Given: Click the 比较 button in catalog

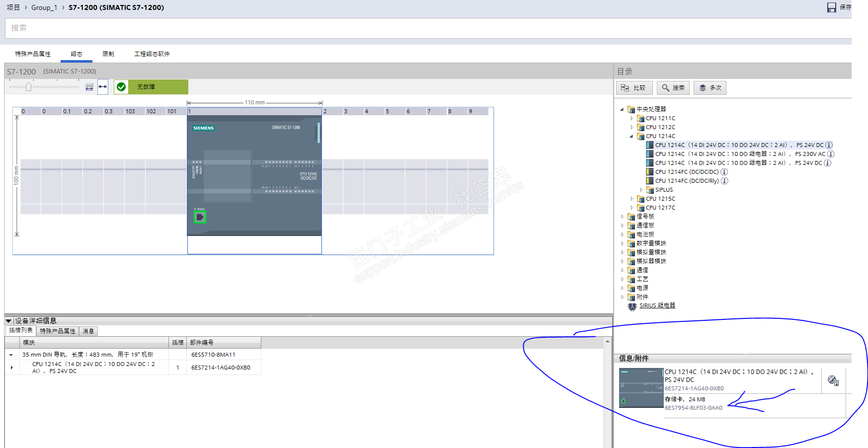Looking at the screenshot, I should click(x=634, y=88).
